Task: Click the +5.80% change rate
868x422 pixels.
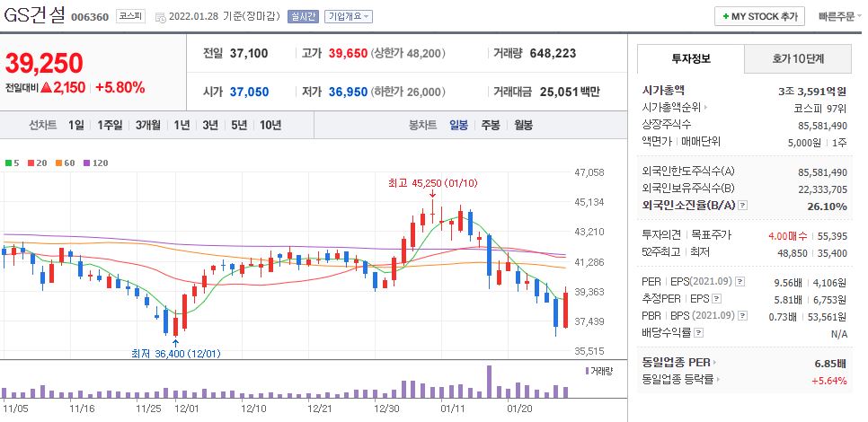Action: (120, 87)
